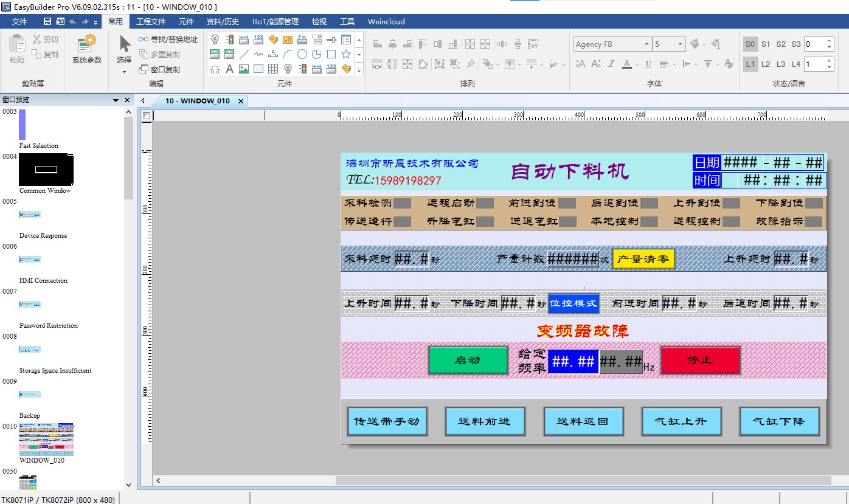Image resolution: width=849 pixels, height=504 pixels.
Task: Select the circle shape tool
Action: pyautogui.click(x=302, y=54)
